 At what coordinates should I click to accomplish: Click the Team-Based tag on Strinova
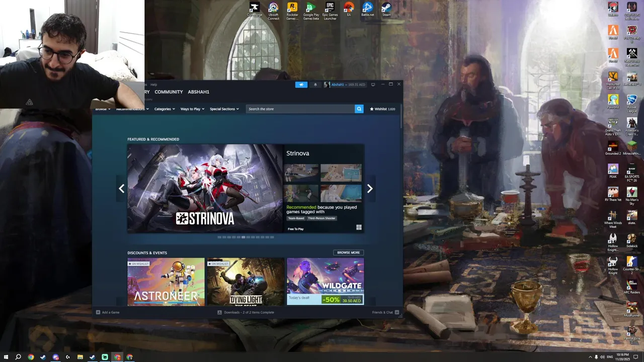click(x=296, y=218)
